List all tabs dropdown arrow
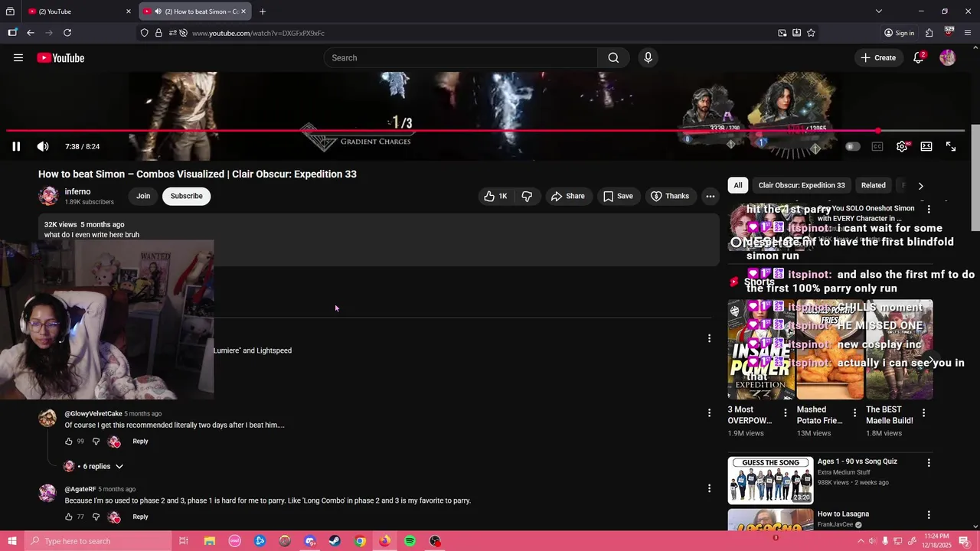 (x=879, y=11)
